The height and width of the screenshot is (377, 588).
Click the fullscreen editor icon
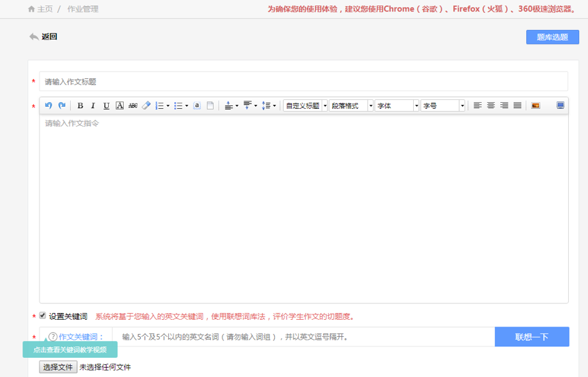click(560, 105)
